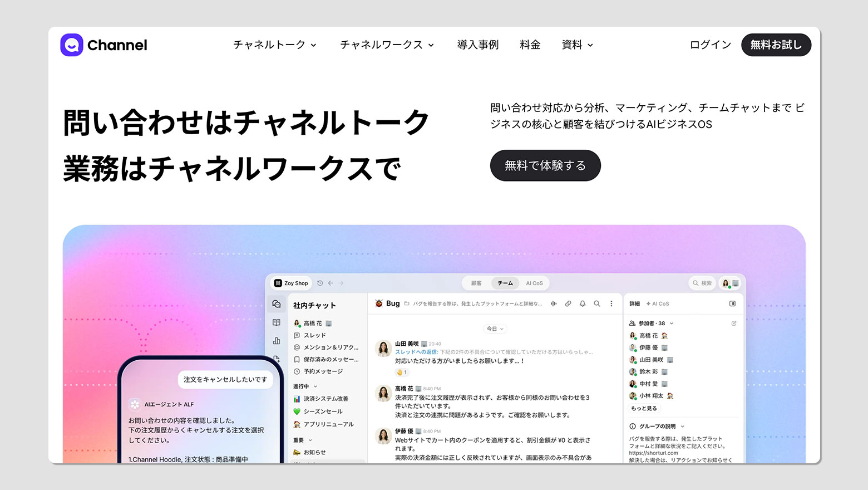The height and width of the screenshot is (490, 868).
Task: Click the back arrow in app header
Action: (x=331, y=283)
